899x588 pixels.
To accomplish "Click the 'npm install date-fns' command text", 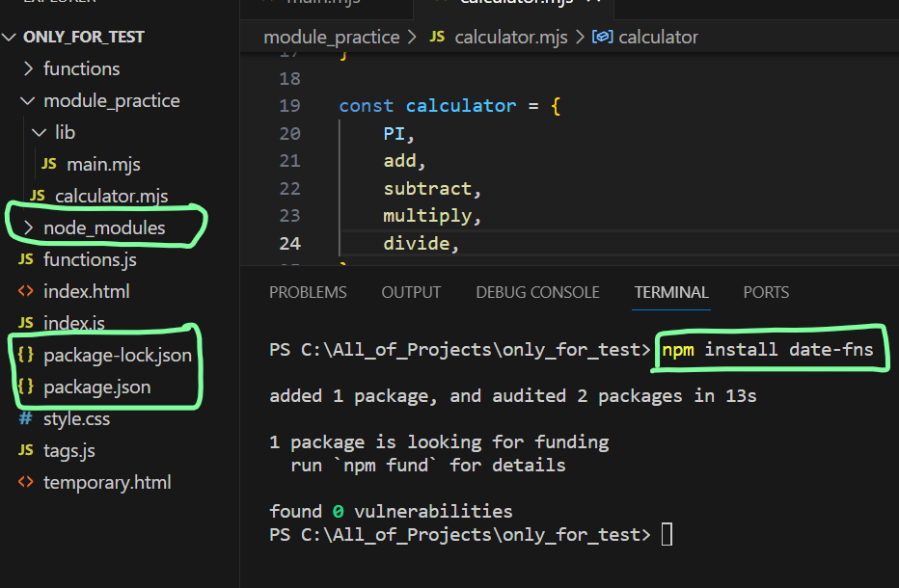I will [x=767, y=350].
